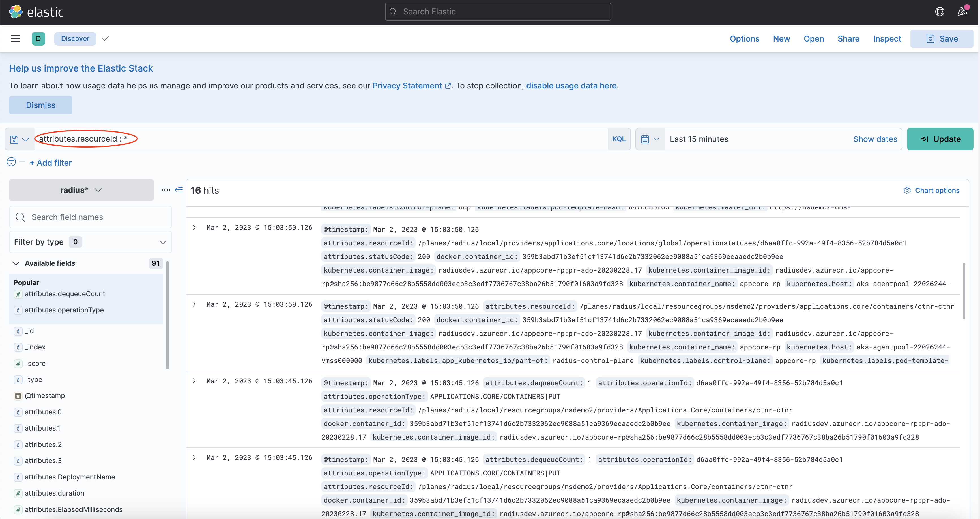Click attributes.ElapsedMilliseconds number icon
This screenshot has height=519, width=980.
[x=18, y=510]
